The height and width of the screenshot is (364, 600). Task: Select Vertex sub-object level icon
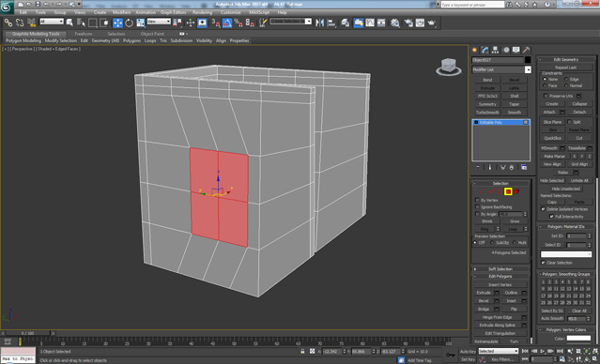point(483,191)
